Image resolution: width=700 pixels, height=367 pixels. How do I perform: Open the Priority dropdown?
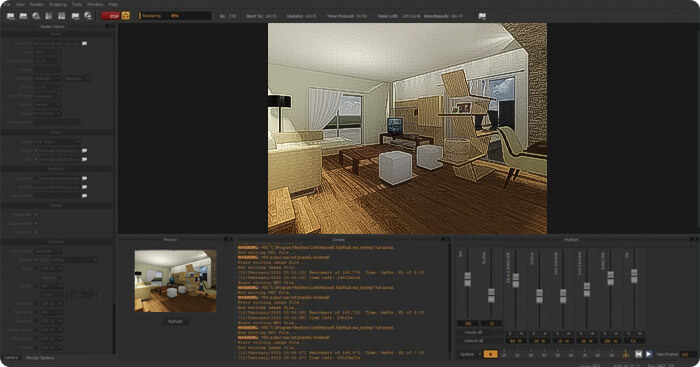48,104
